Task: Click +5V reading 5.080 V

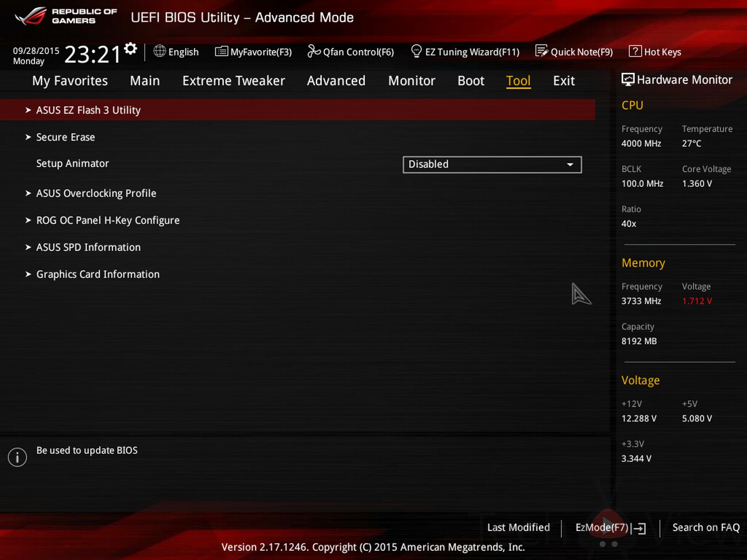Action: [x=697, y=418]
